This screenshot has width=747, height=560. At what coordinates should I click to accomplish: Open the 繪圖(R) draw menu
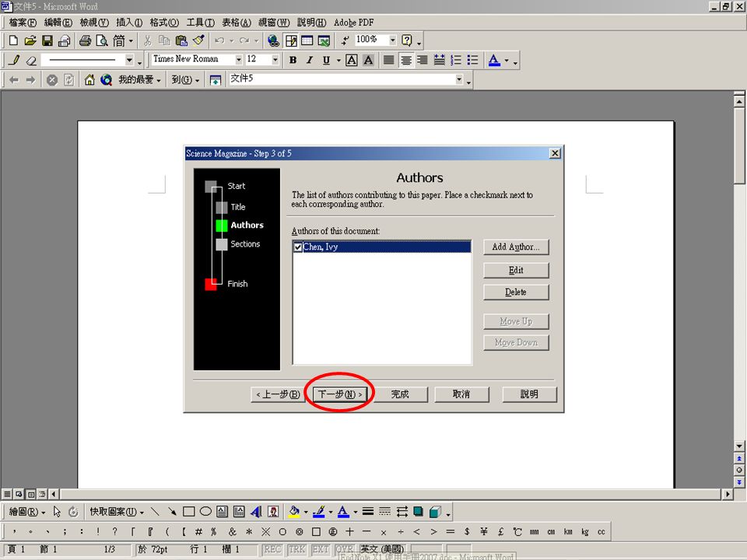point(27,512)
